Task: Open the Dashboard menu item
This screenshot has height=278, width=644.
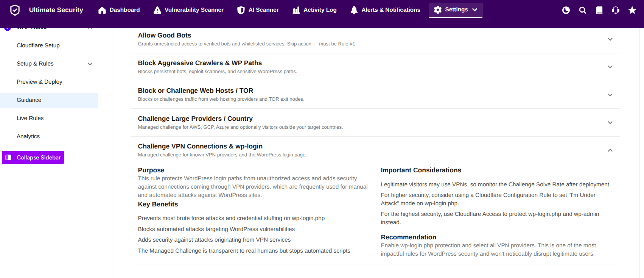Action: (x=119, y=10)
